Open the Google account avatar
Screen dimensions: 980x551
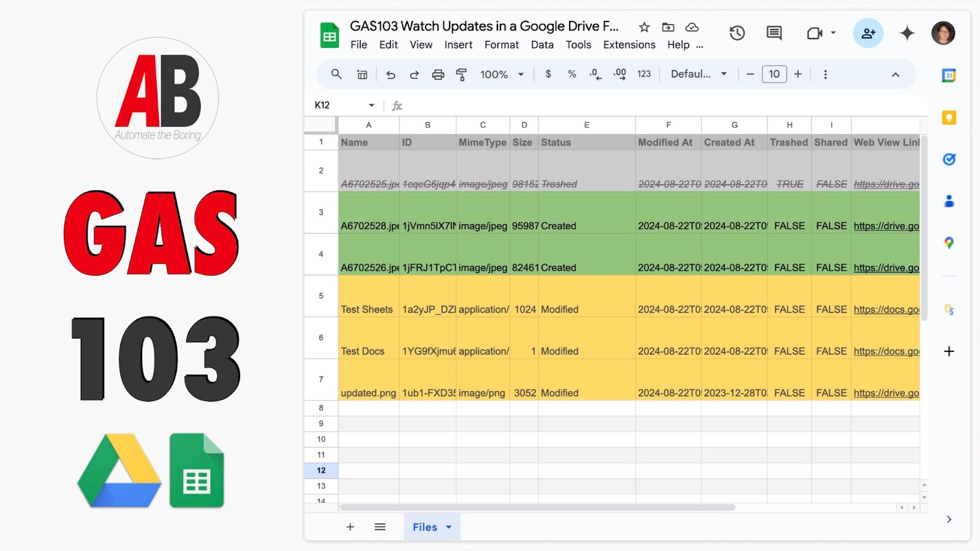pos(943,33)
